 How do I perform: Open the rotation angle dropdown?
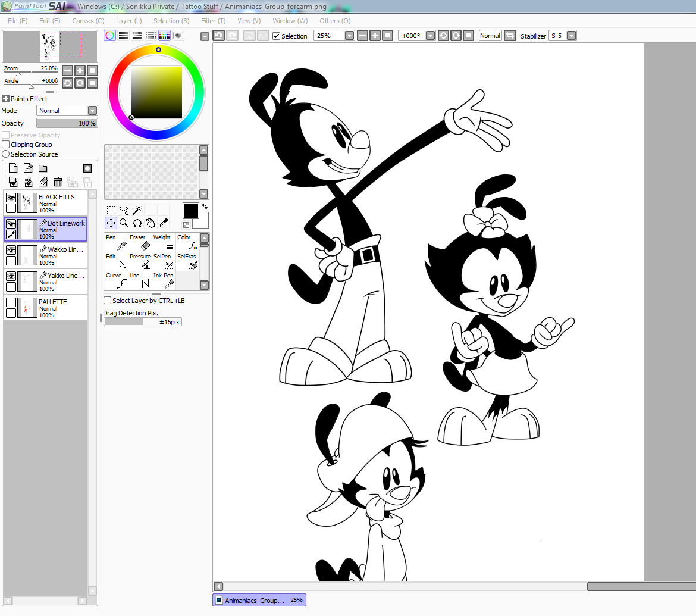pyautogui.click(x=430, y=36)
